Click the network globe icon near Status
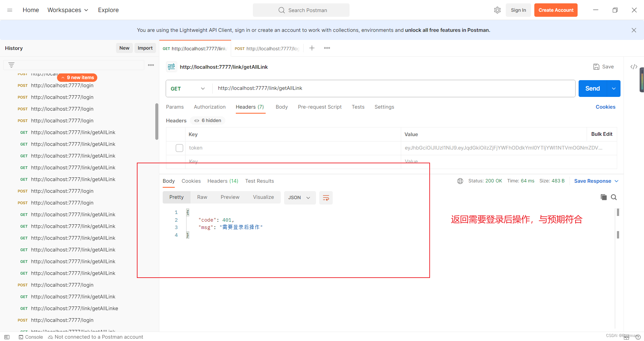 (460, 181)
